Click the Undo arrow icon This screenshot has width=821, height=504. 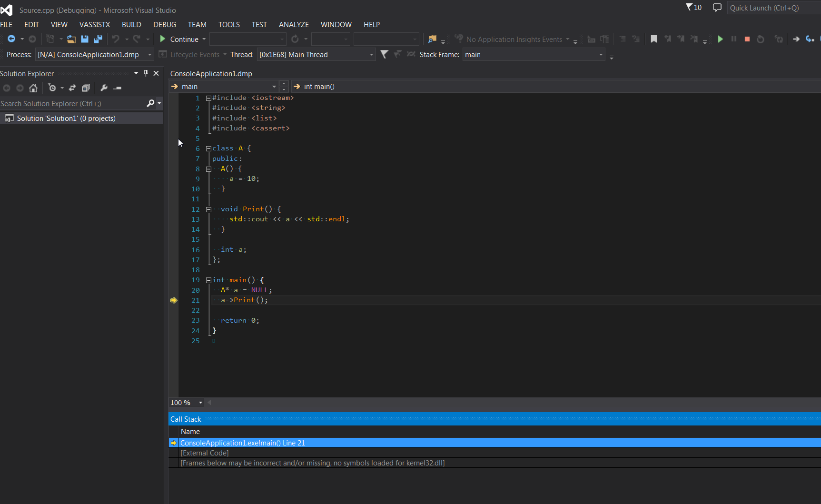click(x=116, y=39)
